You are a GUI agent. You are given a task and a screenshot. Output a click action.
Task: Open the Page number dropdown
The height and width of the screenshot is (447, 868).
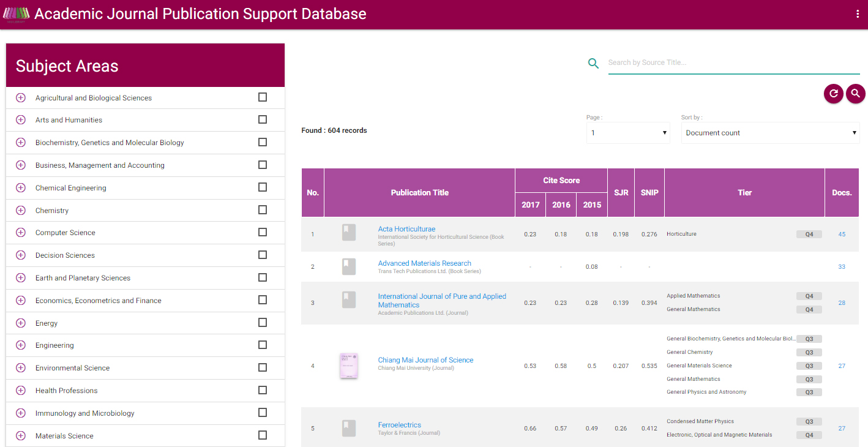pyautogui.click(x=628, y=133)
